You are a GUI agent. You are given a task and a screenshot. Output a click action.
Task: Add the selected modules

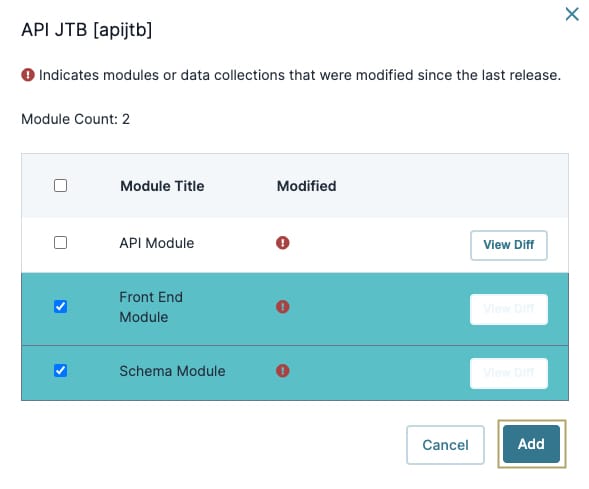pos(531,444)
